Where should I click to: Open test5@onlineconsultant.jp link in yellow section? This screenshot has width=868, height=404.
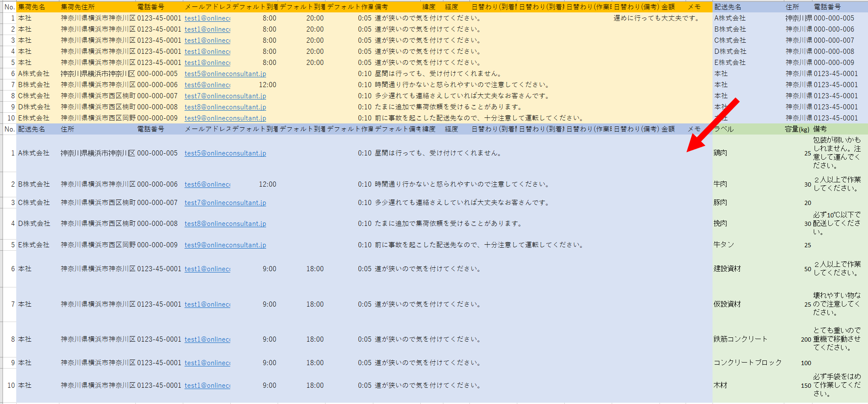[x=225, y=74]
